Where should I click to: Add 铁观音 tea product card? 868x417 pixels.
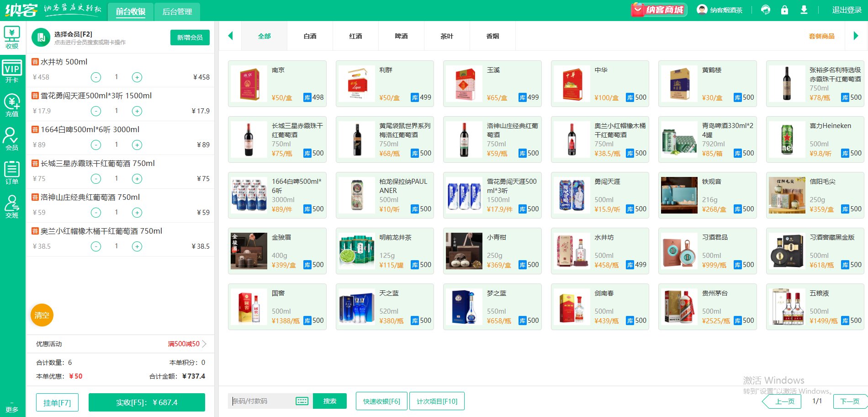[707, 195]
